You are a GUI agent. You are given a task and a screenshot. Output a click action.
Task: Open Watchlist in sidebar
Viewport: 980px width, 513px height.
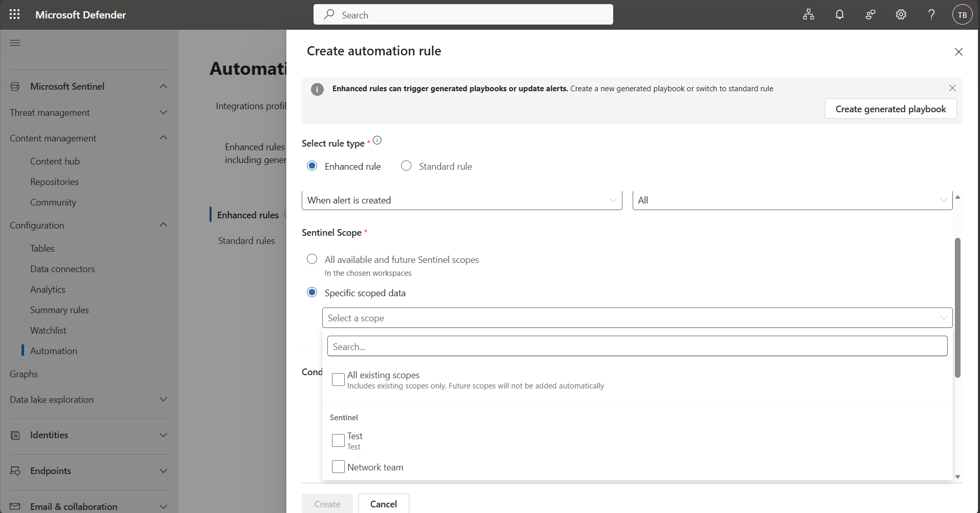tap(48, 331)
